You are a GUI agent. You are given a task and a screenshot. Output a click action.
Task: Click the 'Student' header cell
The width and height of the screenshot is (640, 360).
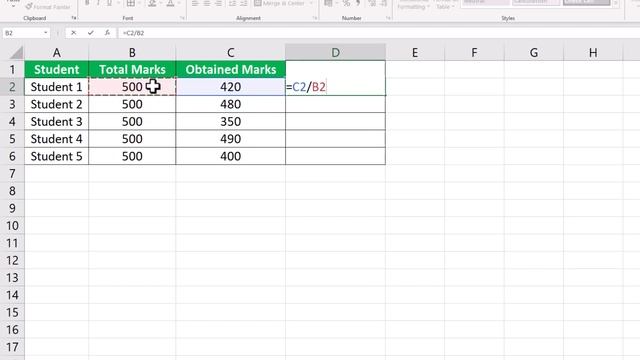(x=56, y=69)
